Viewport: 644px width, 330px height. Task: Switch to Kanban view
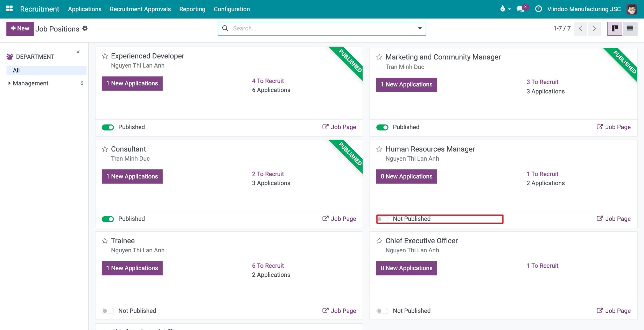click(615, 29)
